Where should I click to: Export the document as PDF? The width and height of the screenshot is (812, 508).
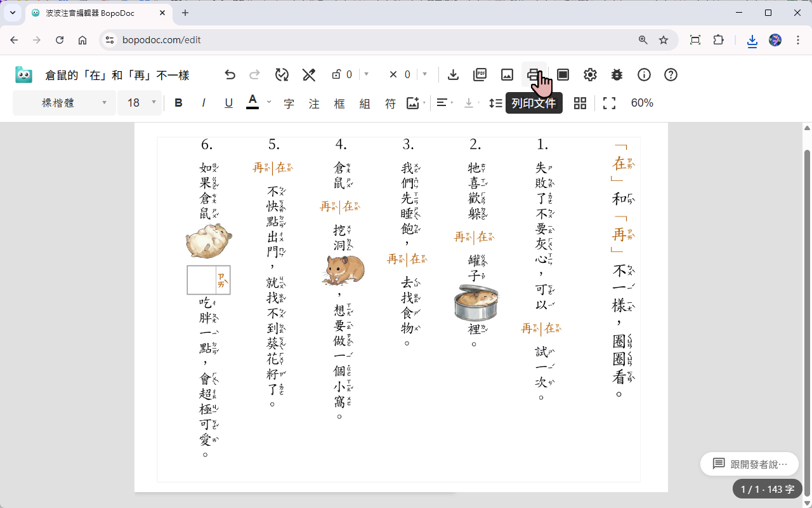[x=480, y=74]
